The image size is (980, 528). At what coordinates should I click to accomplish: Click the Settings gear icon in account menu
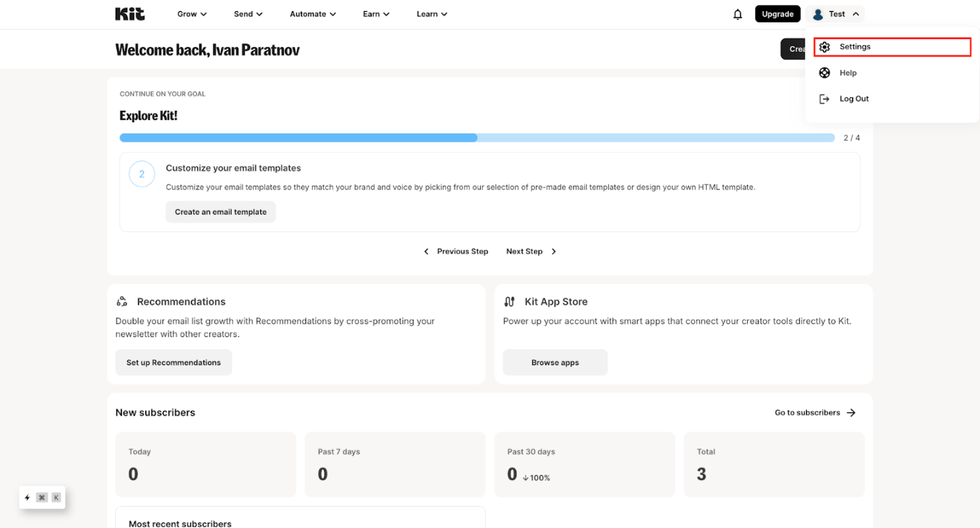[x=825, y=46]
